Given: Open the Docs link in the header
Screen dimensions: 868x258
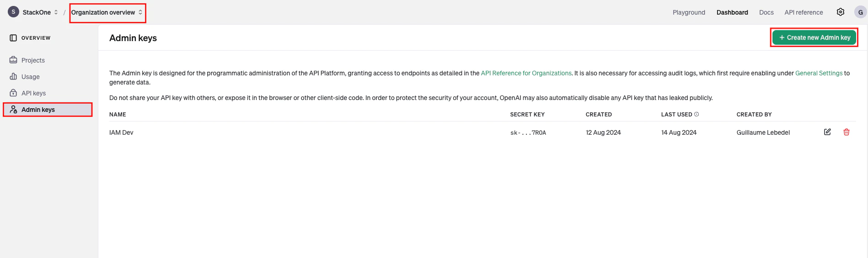Looking at the screenshot, I should (x=766, y=12).
